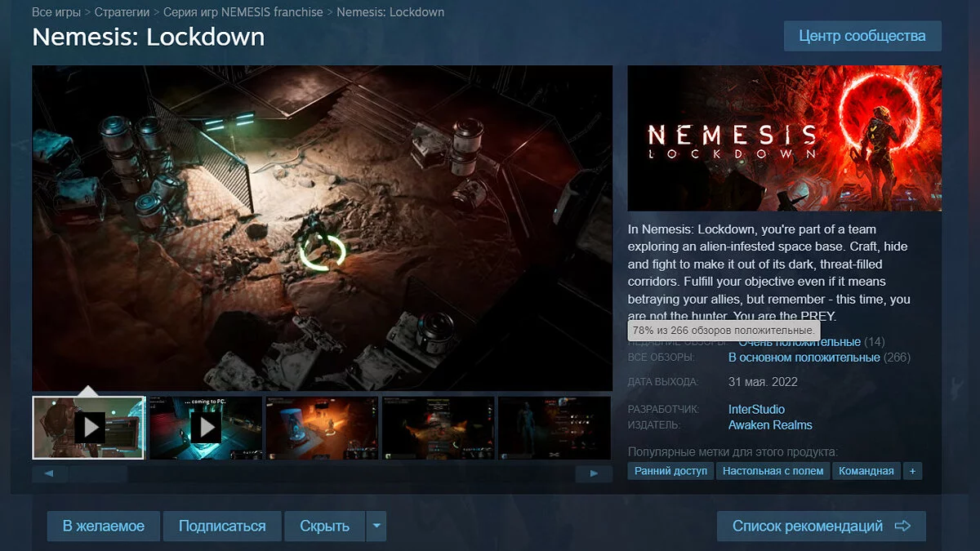Open the В основном положительные all reviews link
980x551 pixels.
pos(804,358)
